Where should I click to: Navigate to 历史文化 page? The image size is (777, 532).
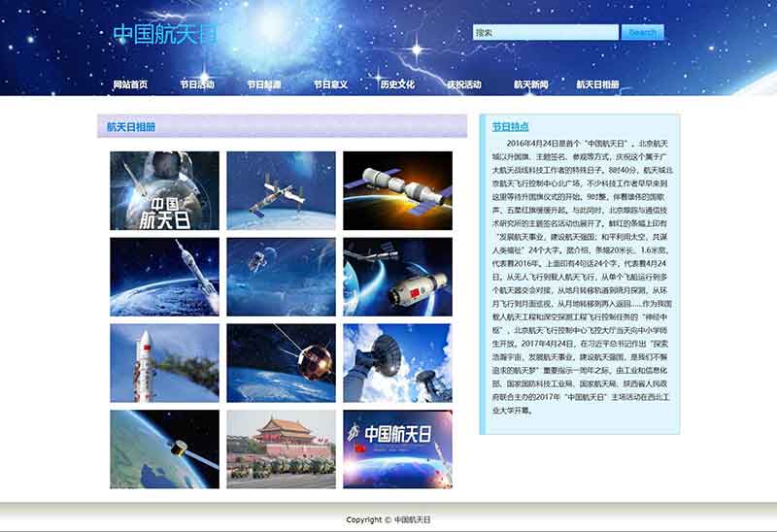click(x=397, y=84)
